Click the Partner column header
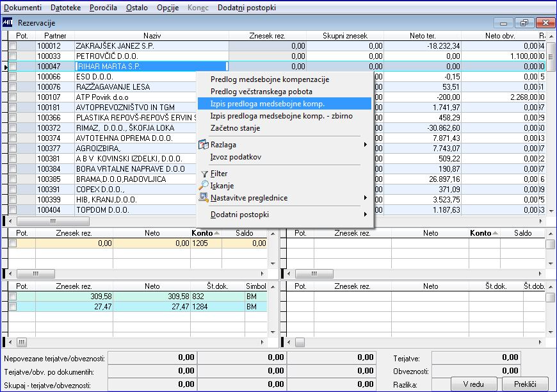557x392 pixels. [x=54, y=36]
